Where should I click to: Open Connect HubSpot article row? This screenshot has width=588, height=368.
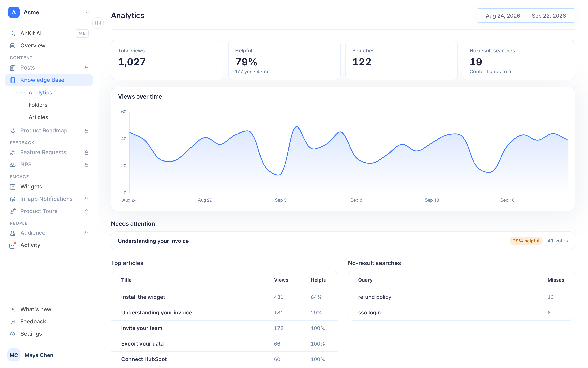pyautogui.click(x=225, y=359)
